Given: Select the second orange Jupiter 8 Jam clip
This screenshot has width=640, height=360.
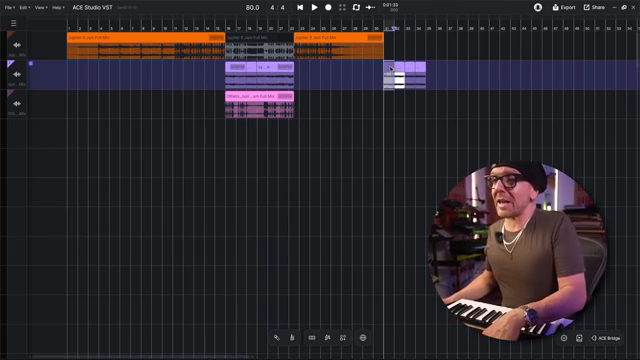Looking at the screenshot, I should click(x=338, y=46).
